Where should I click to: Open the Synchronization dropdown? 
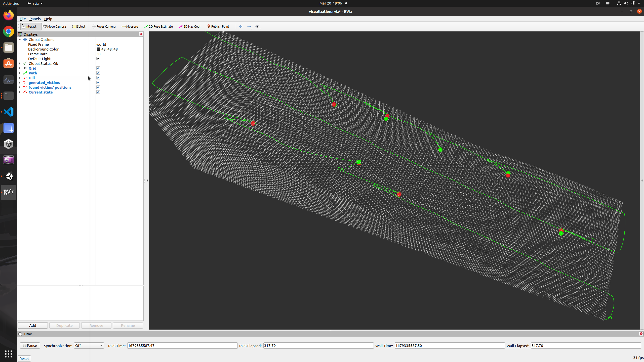coord(89,345)
